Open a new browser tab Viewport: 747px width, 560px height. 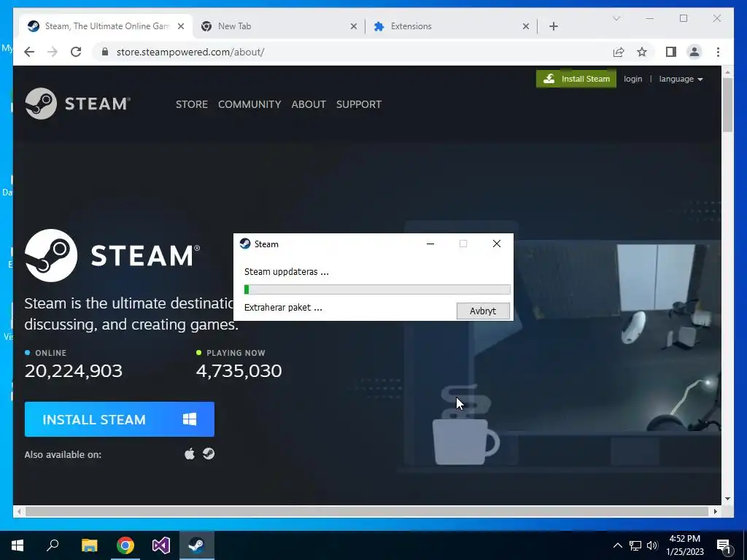tap(554, 26)
